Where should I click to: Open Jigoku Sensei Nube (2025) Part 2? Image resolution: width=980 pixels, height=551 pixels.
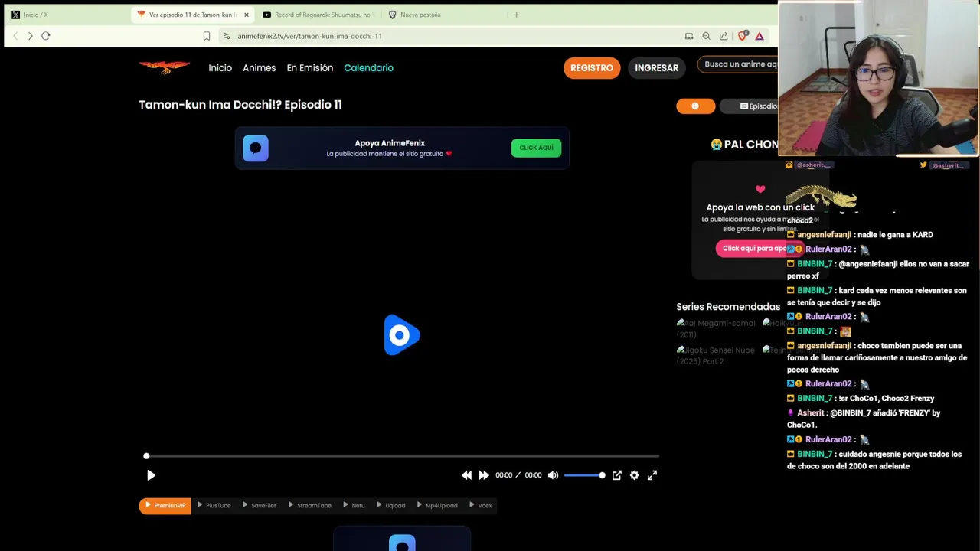(x=716, y=355)
